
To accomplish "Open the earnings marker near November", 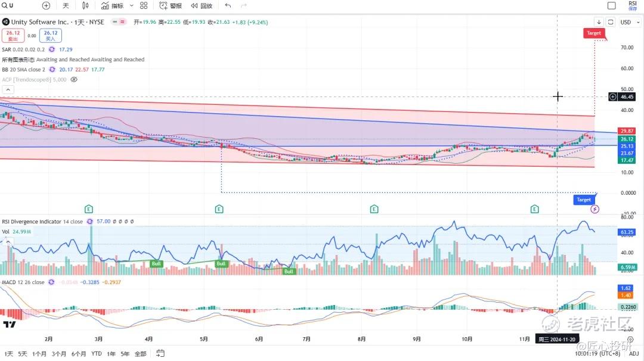I will [x=534, y=209].
